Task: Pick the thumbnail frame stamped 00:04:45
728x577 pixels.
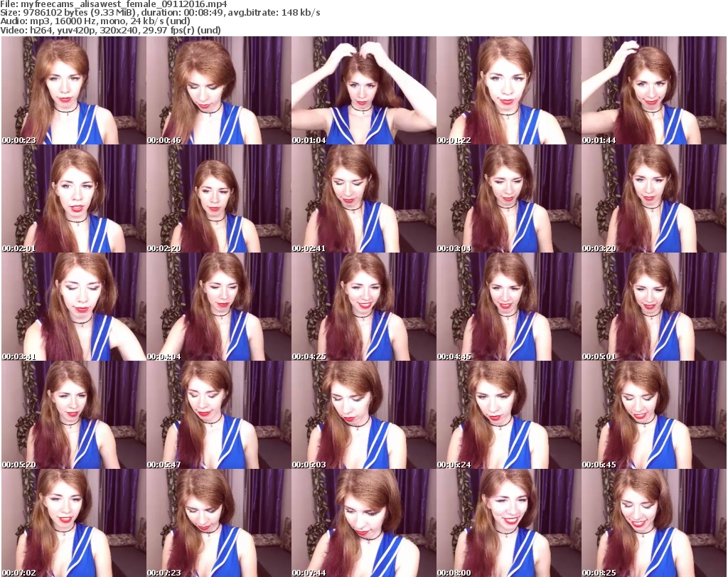Action: tap(508, 307)
